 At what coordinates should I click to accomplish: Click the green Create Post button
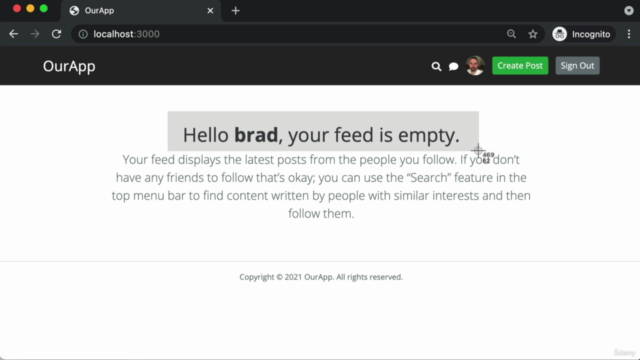520,66
